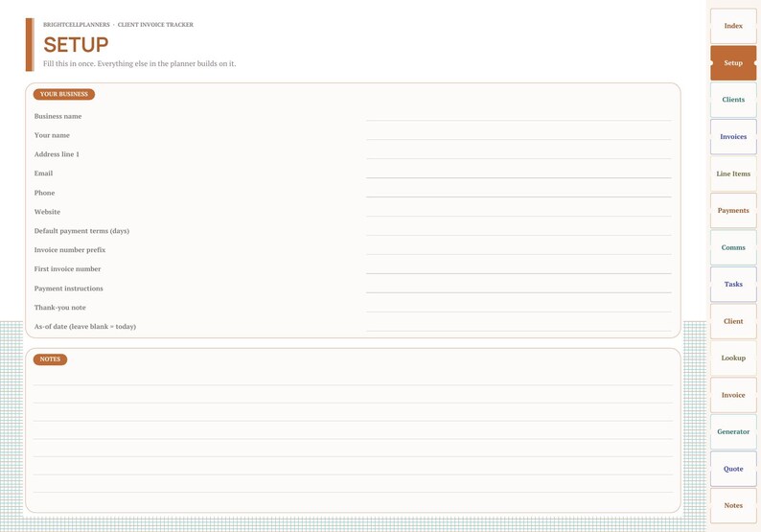761x532 pixels.
Task: Open the Index tab
Action: click(733, 26)
